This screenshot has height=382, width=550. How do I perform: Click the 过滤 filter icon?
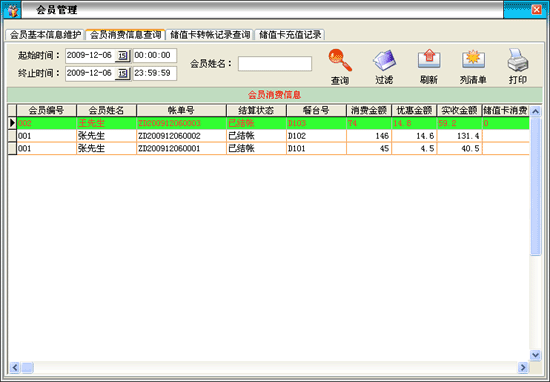point(384,60)
